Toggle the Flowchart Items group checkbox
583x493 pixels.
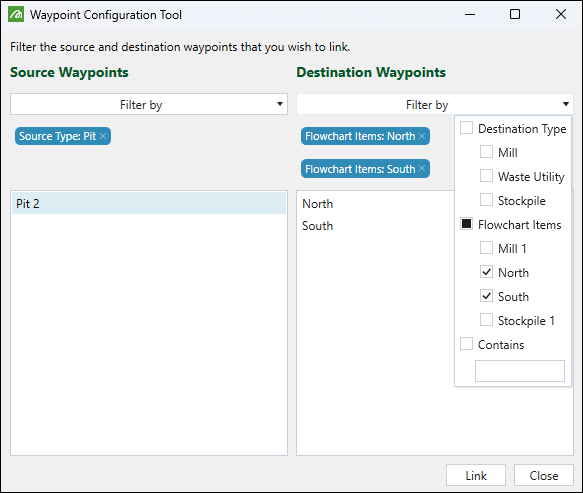(x=466, y=224)
